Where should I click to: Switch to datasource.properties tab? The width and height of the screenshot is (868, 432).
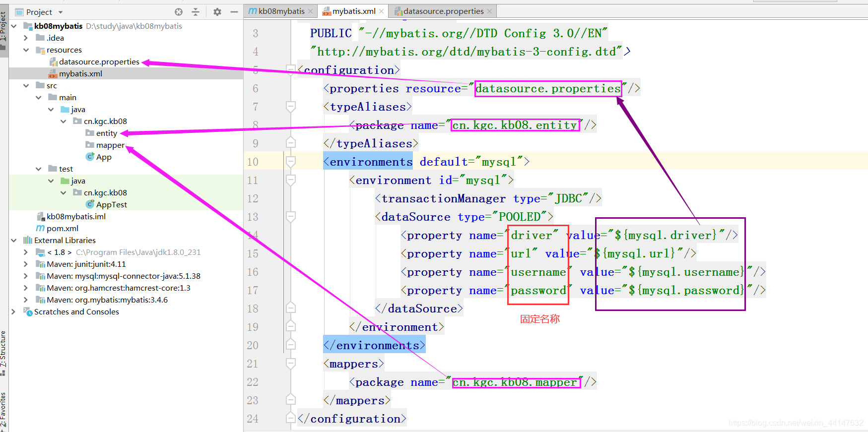click(x=443, y=11)
